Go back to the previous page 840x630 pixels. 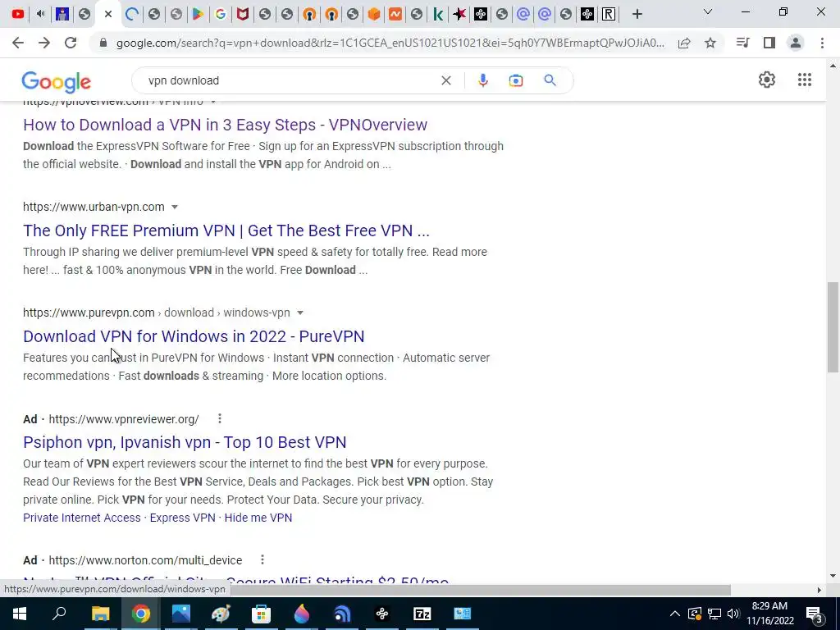[18, 43]
